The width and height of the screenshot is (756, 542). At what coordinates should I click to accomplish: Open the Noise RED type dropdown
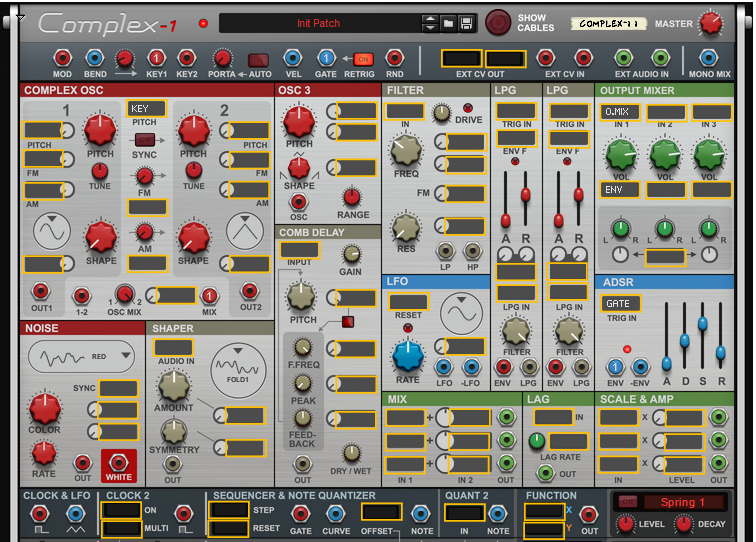[81, 356]
